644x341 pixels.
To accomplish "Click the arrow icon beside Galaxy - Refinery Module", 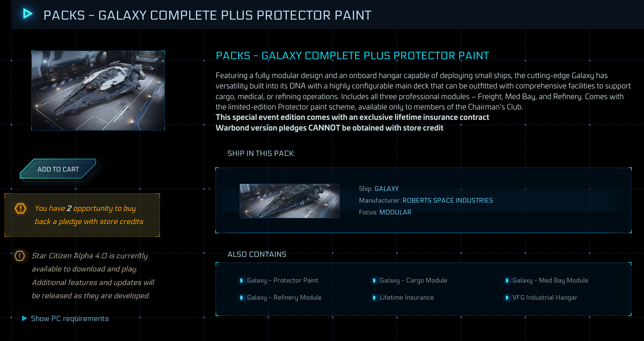I will pos(242,297).
